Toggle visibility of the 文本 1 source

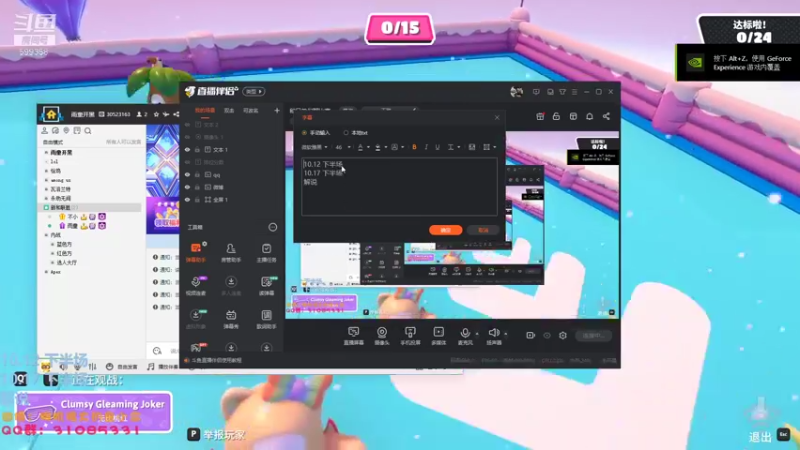[x=187, y=149]
